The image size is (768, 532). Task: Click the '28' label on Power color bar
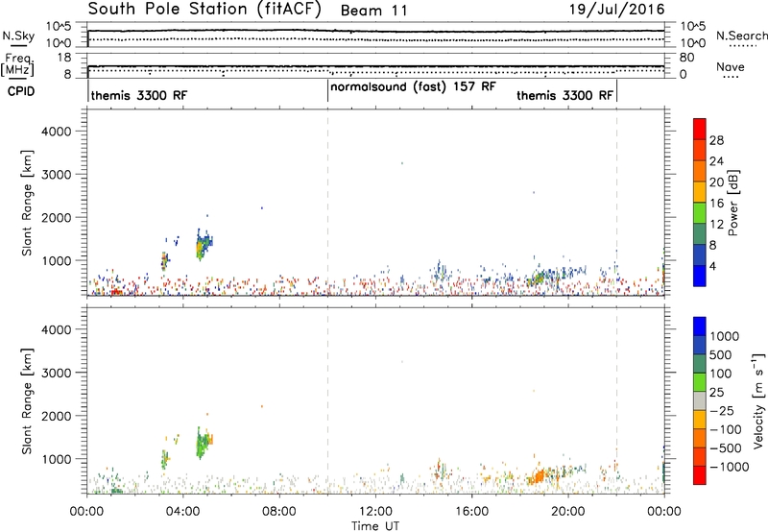point(716,140)
